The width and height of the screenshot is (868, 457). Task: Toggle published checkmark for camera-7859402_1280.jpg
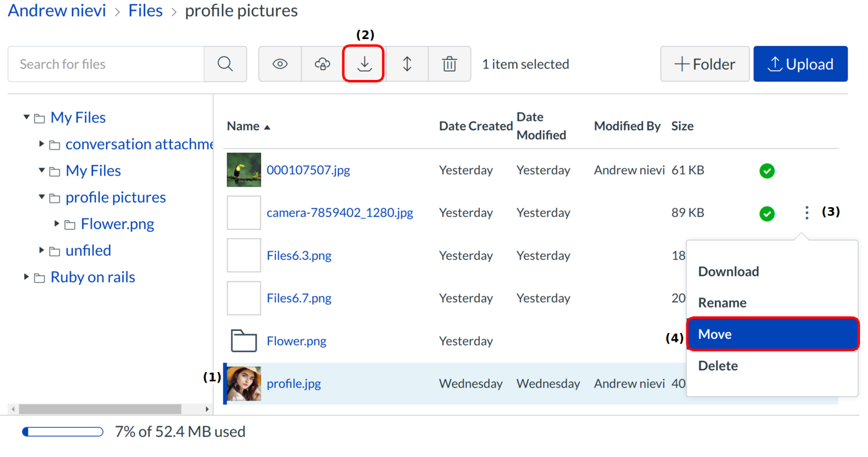click(767, 214)
